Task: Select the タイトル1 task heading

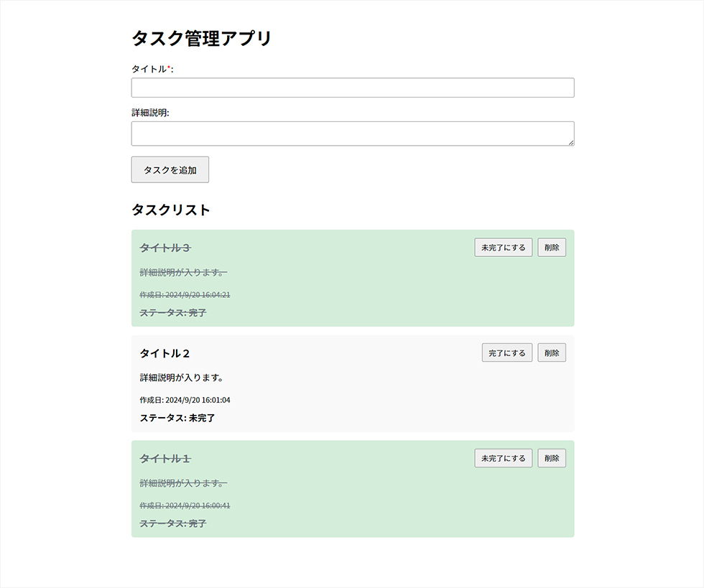Action: (165, 458)
